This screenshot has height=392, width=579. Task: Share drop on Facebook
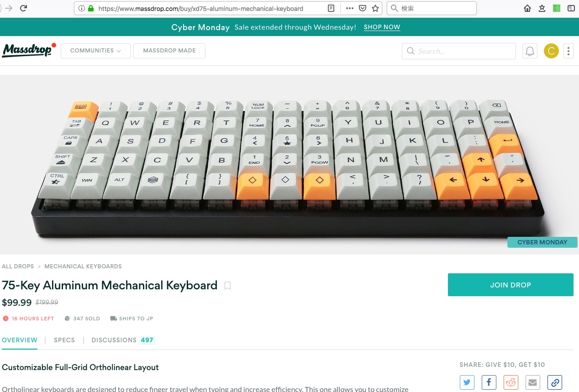click(x=489, y=382)
